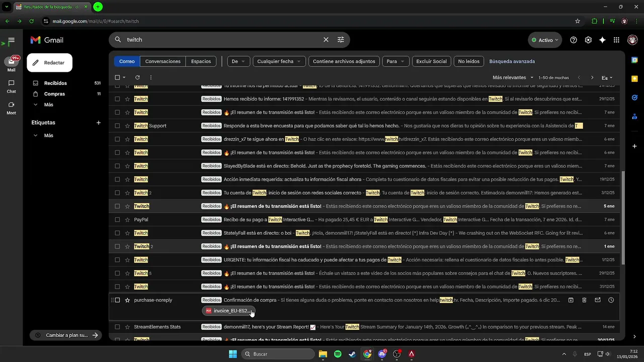Open Google Tasks side panel icon

[634, 98]
